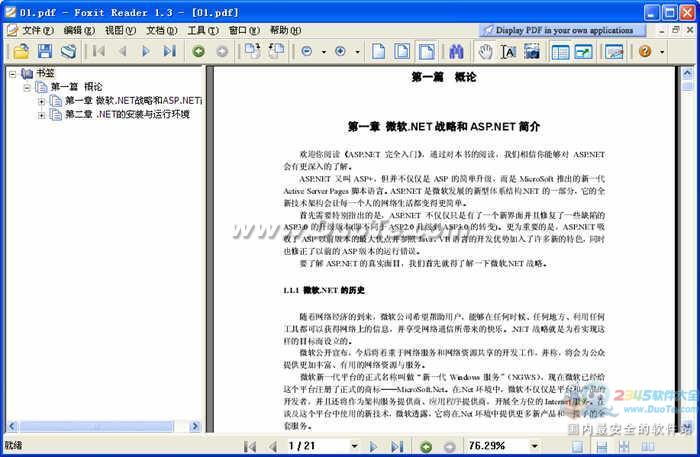Set fit page view icon
This screenshot has height=457, width=700.
coord(402,52)
